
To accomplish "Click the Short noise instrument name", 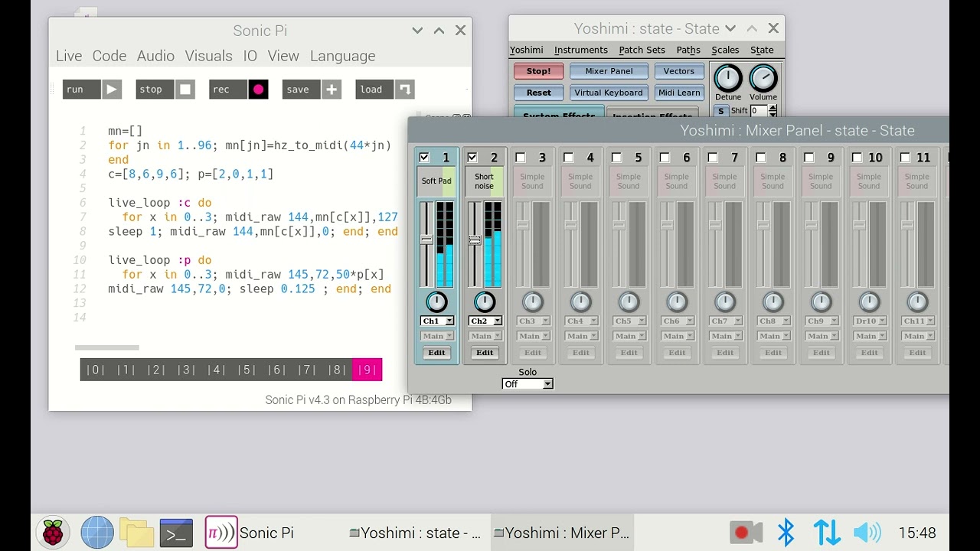I will tap(484, 181).
